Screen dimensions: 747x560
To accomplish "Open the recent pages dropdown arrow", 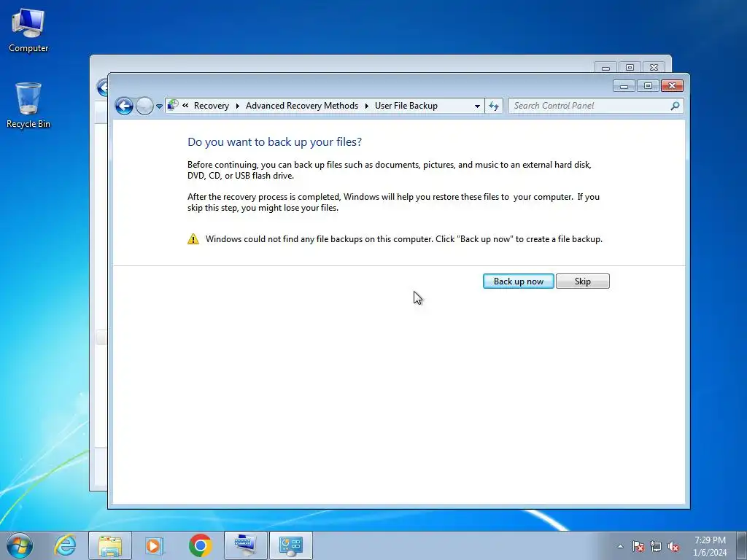I will coord(159,106).
